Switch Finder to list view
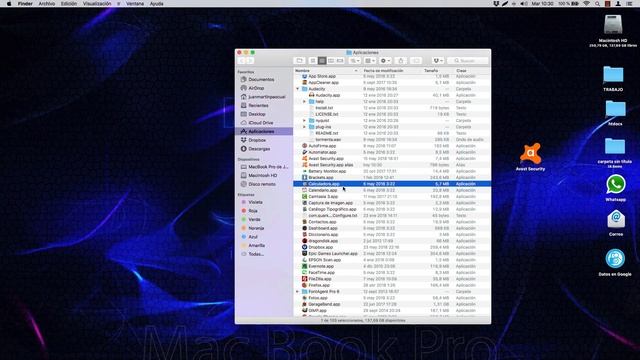This screenshot has width=640, height=360. point(322,61)
